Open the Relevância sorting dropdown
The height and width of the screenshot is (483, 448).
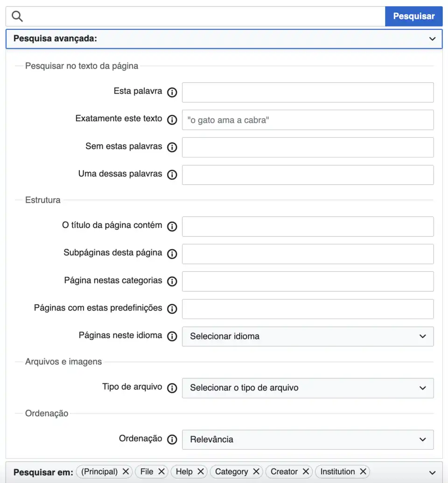308,440
